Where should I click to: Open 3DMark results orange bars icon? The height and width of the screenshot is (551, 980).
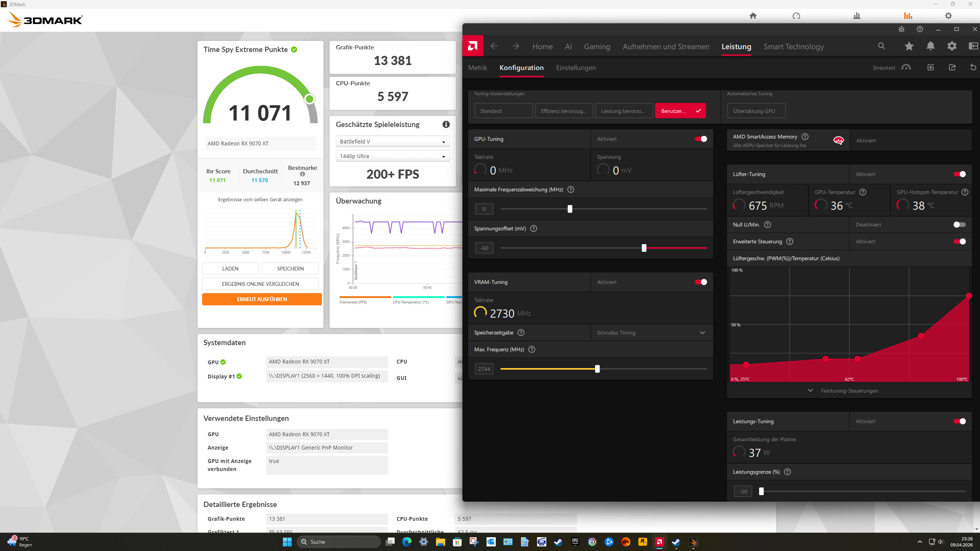tap(908, 16)
